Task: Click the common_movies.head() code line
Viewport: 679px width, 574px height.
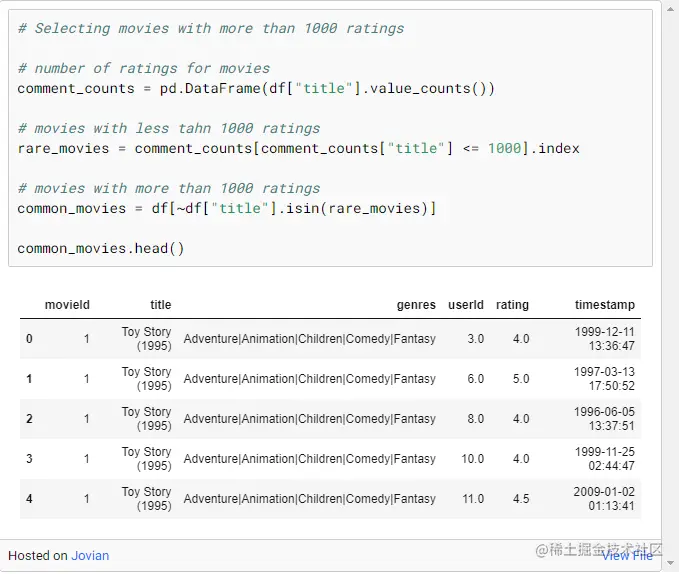Action: point(101,248)
